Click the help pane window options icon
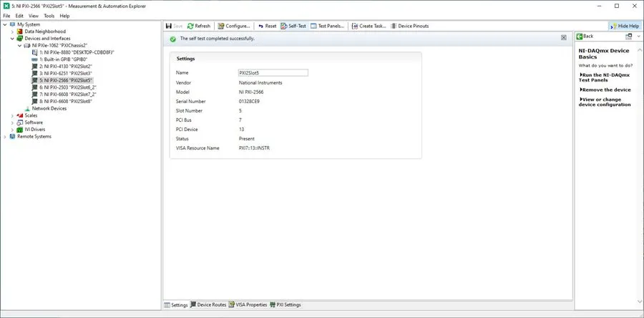 (x=628, y=36)
